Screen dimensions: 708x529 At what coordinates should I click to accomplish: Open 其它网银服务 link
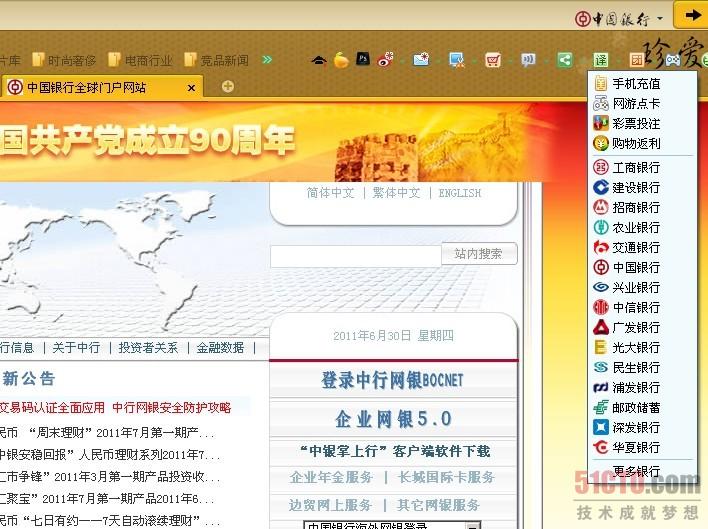tap(438, 505)
